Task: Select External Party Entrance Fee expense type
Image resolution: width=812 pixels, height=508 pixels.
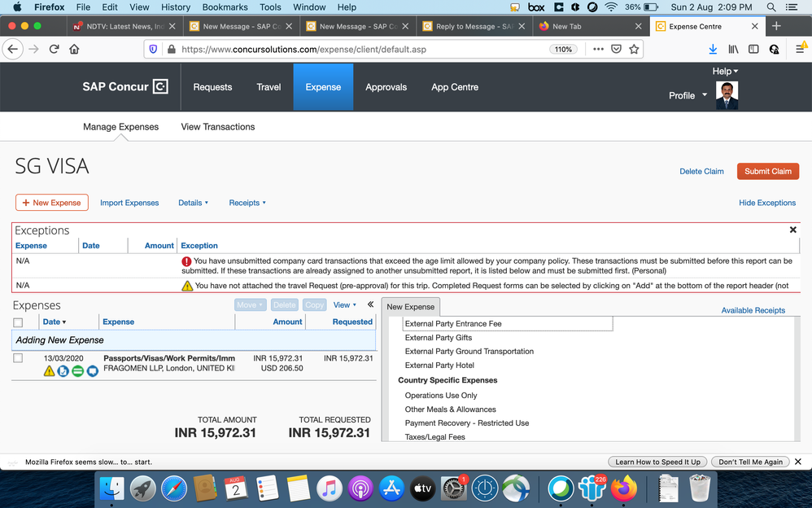Action: tap(508, 323)
